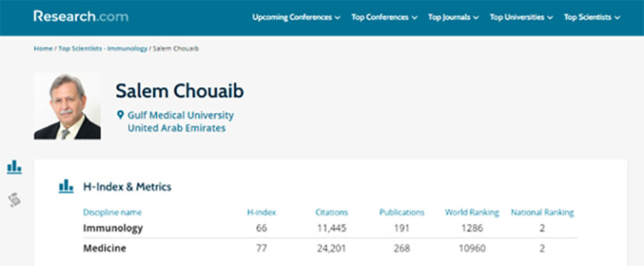This screenshot has height=266, width=644.
Task: Expand the Top Universities menu
Action: click(x=521, y=17)
